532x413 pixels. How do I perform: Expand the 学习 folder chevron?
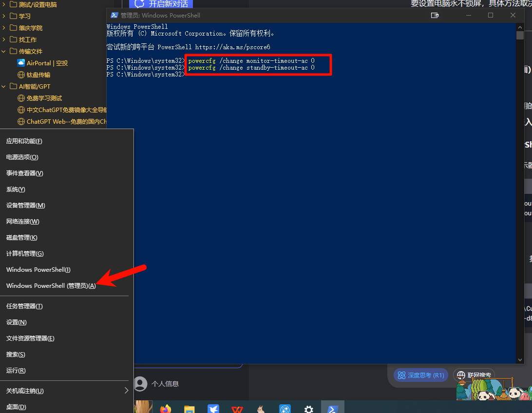pos(4,16)
